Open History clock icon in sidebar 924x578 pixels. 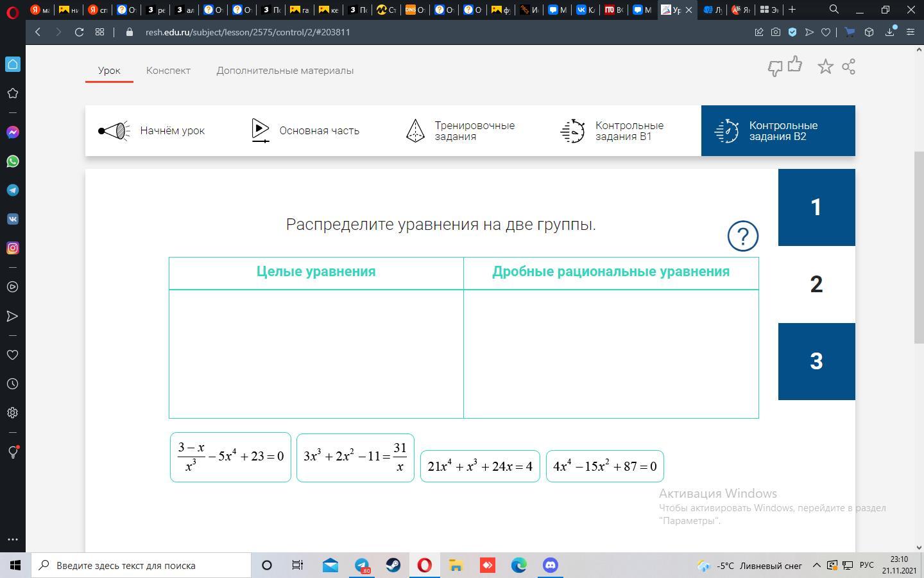tap(13, 384)
